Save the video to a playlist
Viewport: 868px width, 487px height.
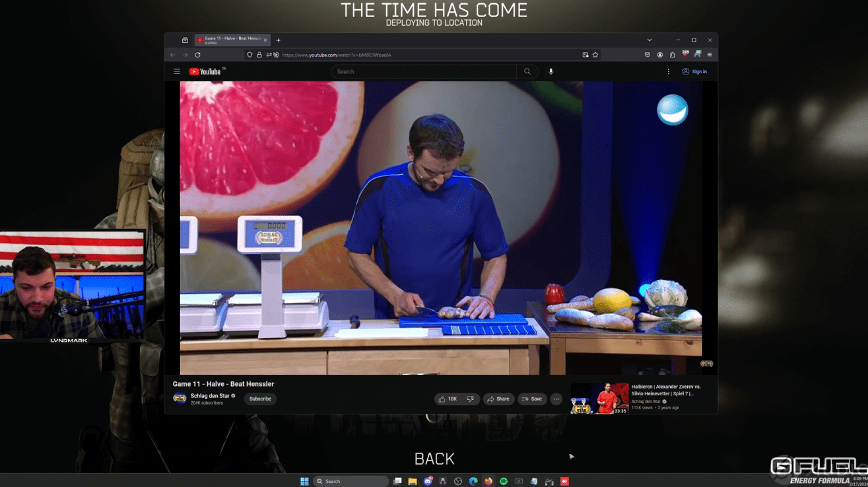(532, 399)
